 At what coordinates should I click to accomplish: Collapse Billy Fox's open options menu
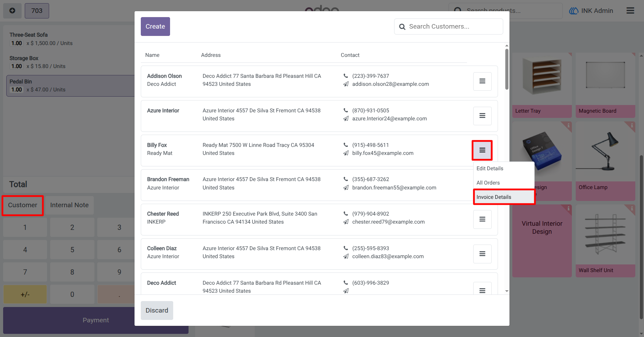click(482, 150)
